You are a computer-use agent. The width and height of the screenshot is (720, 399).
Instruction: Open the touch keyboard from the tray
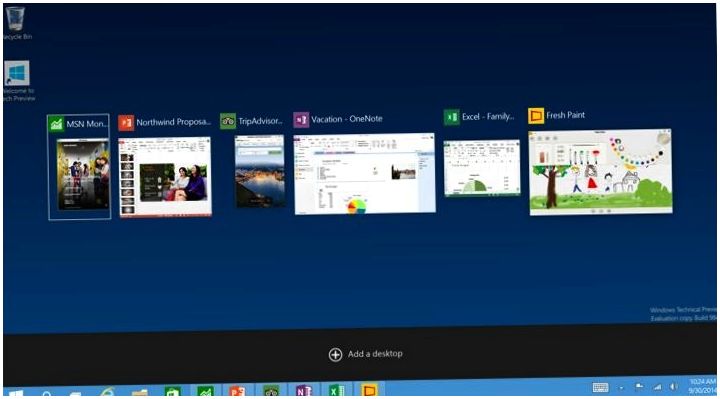tap(601, 388)
